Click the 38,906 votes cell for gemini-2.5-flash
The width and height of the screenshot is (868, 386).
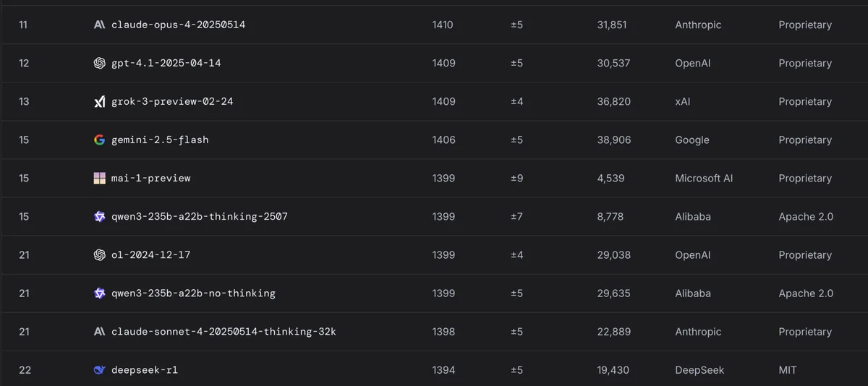tap(613, 140)
